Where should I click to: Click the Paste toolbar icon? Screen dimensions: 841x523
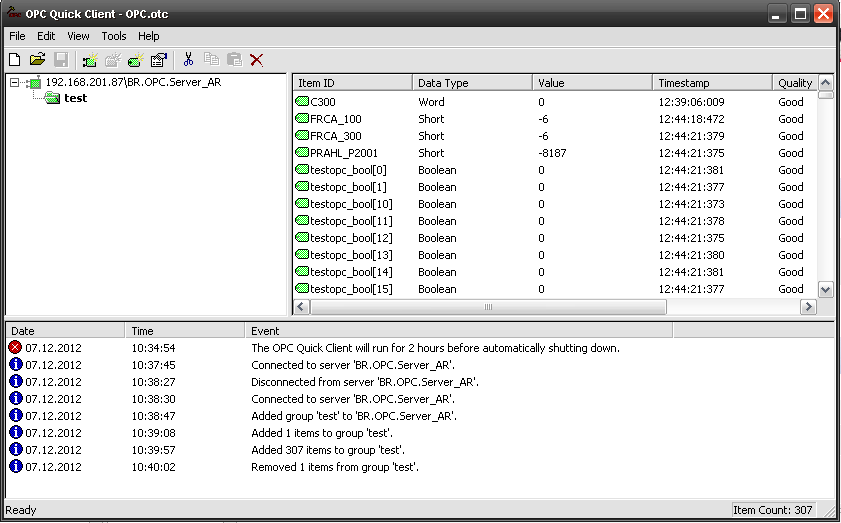click(x=234, y=60)
